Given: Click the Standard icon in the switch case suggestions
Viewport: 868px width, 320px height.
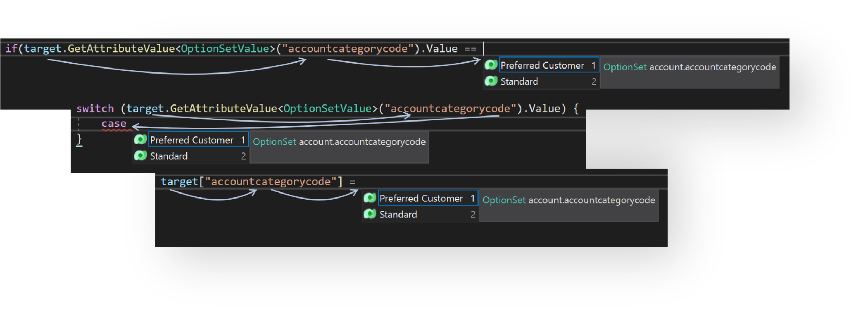Looking at the screenshot, I should coord(140,156).
